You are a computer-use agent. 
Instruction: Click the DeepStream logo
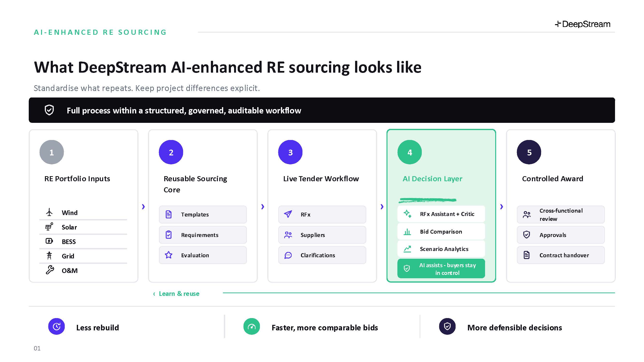(x=582, y=24)
